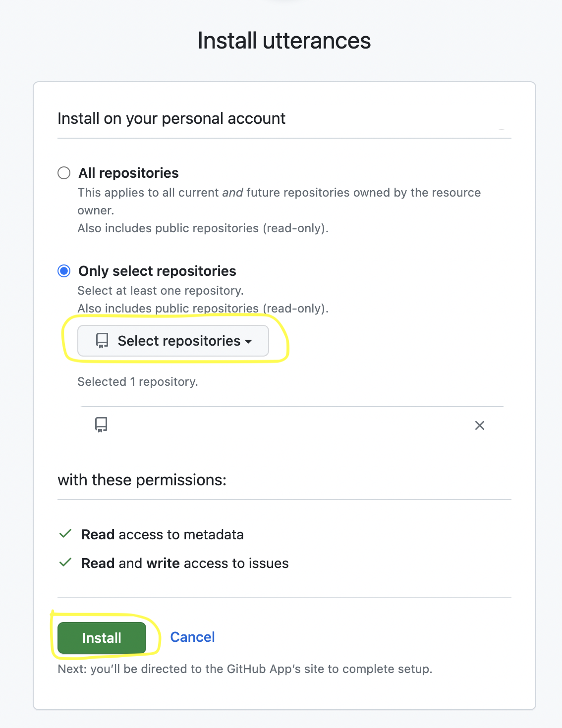The image size is (562, 728).
Task: Choose the Only select repositories radio option
Action: click(x=64, y=271)
